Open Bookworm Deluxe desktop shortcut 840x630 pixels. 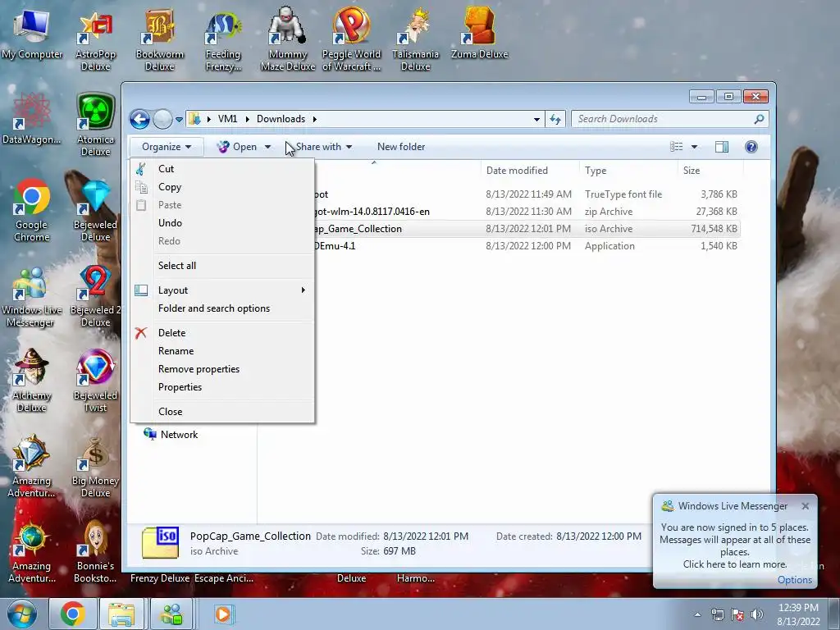pyautogui.click(x=160, y=41)
